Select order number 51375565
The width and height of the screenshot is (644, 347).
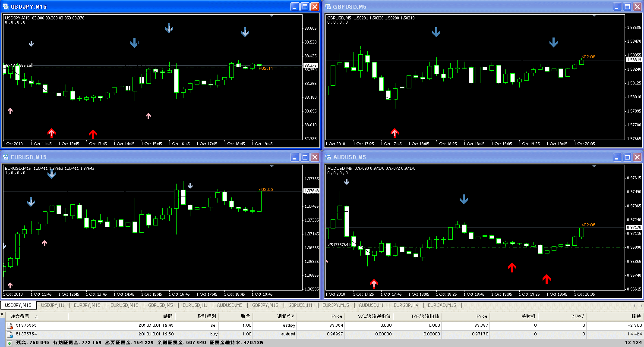[x=26, y=325]
